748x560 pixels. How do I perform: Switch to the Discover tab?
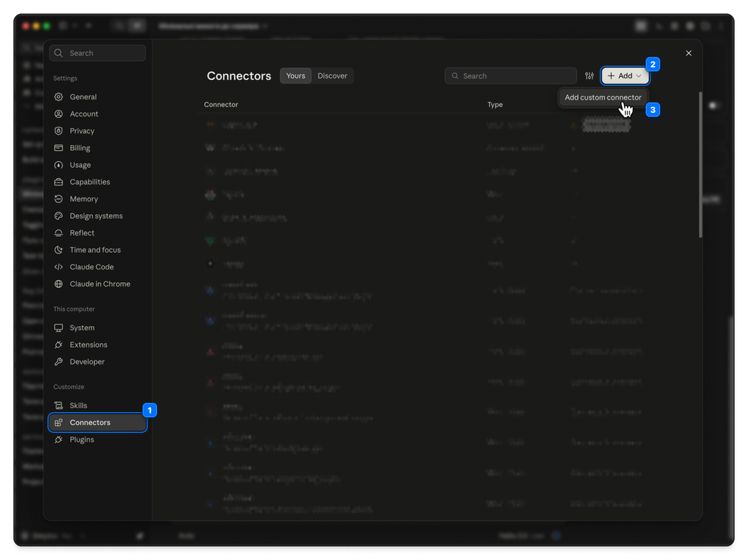tap(332, 75)
